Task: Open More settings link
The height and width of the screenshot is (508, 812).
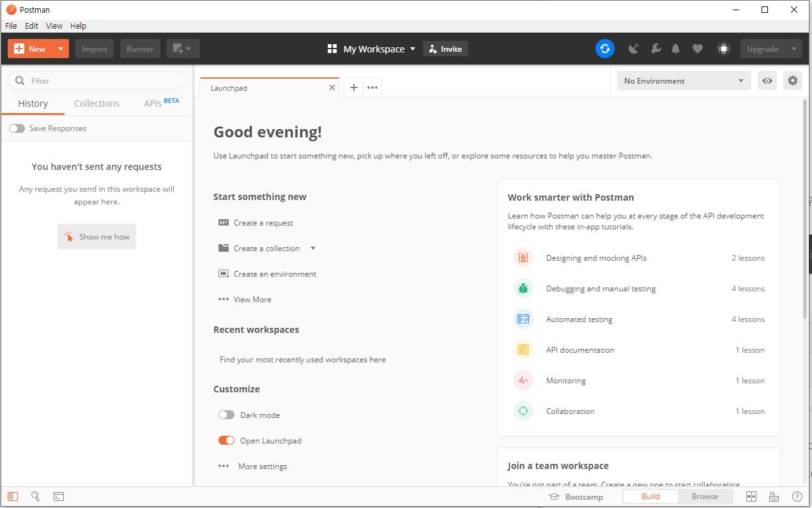Action: (263, 466)
